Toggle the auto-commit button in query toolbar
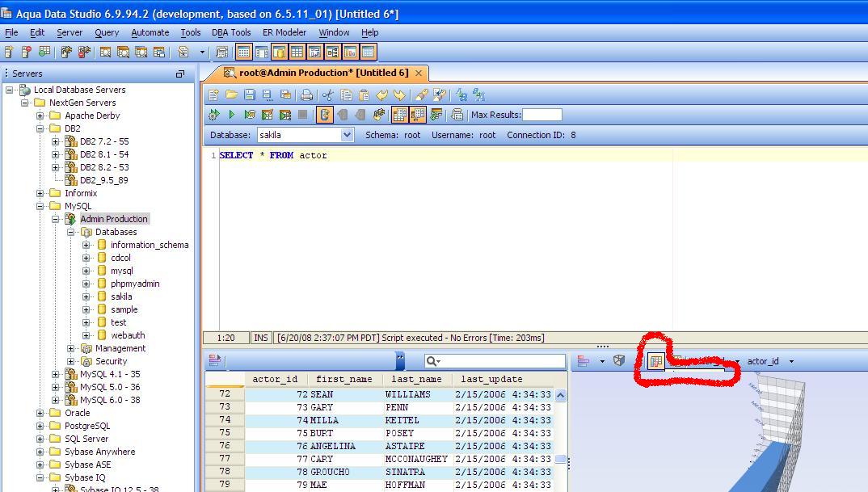The width and height of the screenshot is (868, 492). (x=324, y=115)
